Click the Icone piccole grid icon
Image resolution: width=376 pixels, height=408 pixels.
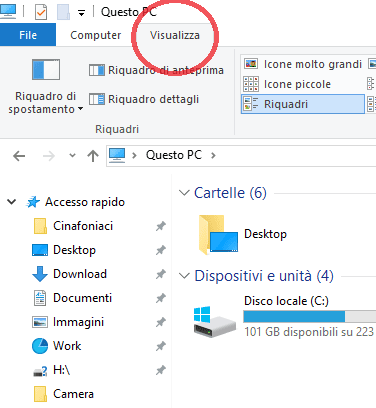(x=251, y=84)
